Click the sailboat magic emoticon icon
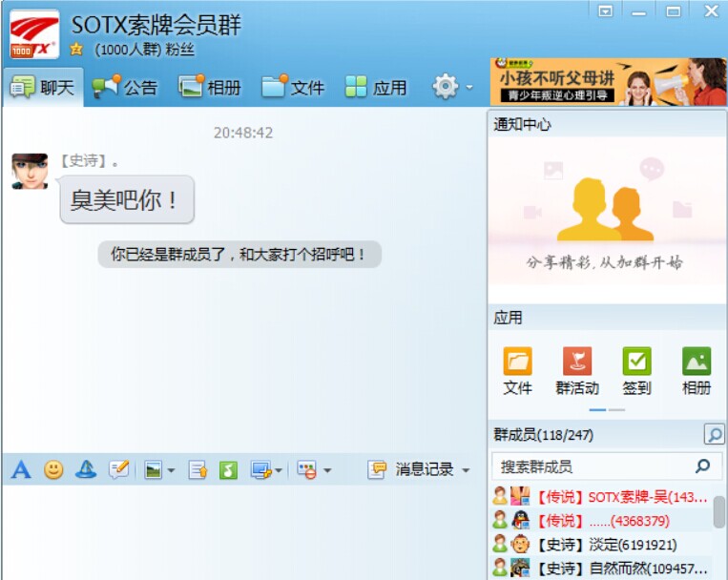Viewport: 728px width, 580px height. 87,470
